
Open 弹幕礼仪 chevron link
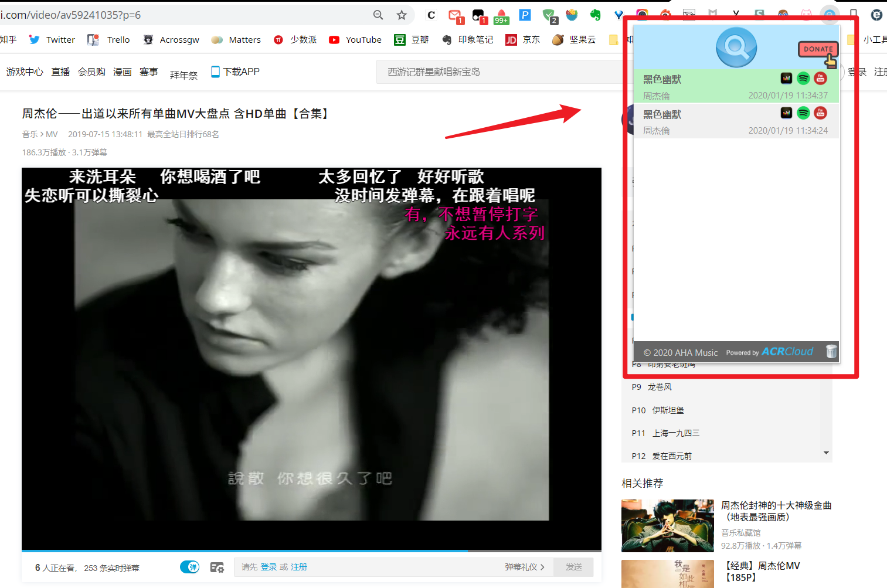pyautogui.click(x=525, y=567)
